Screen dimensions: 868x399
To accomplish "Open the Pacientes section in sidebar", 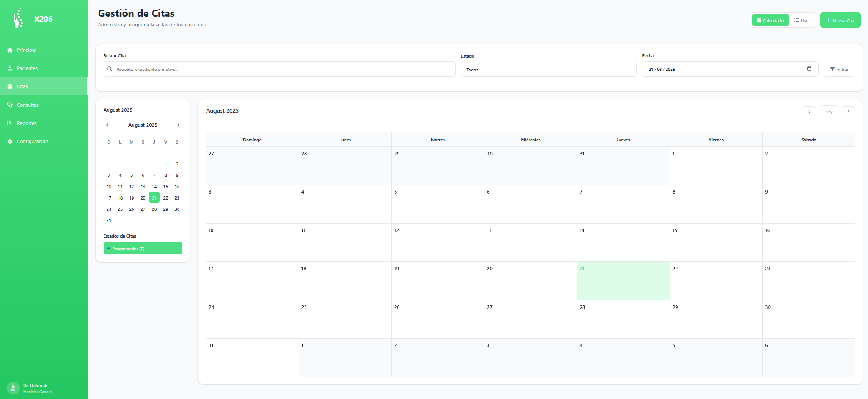I will 27,68.
